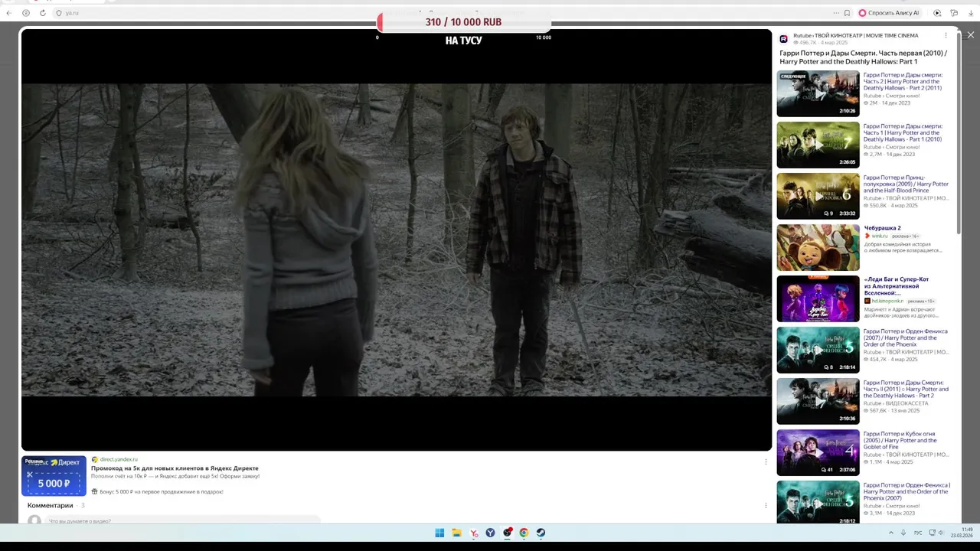Screen dimensions: 980x551
Task: Open the 'Чебурашка 2' ad thumbnail
Action: tap(818, 248)
